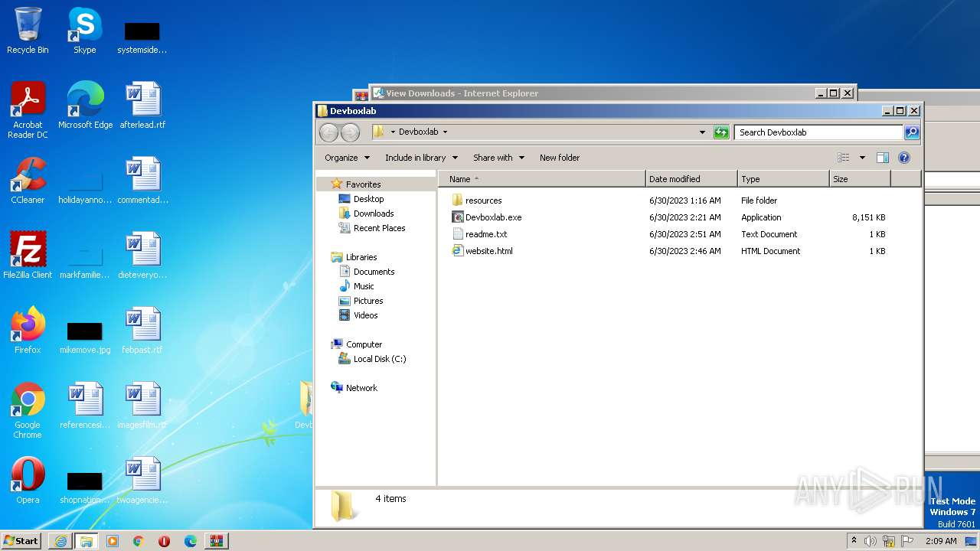The height and width of the screenshot is (551, 980).
Task: Open Downloads in navigation pane
Action: [374, 214]
